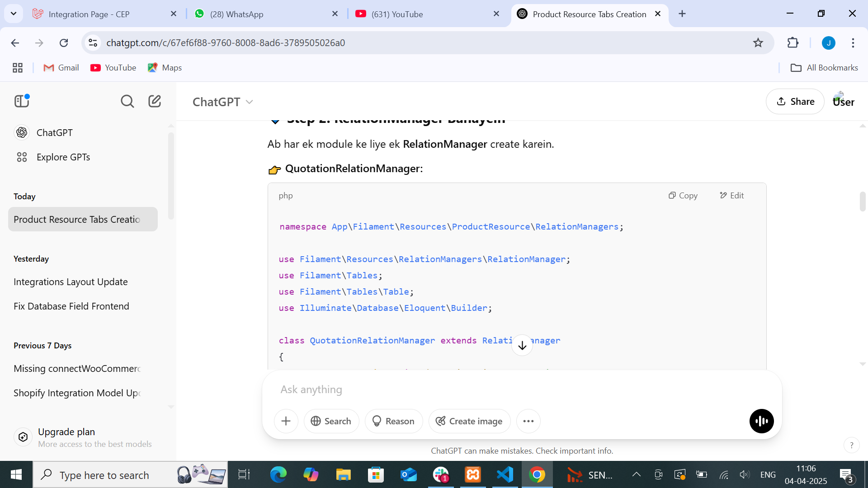Open Shopify Integration Model chat
Image resolution: width=868 pixels, height=488 pixels.
[x=83, y=393]
